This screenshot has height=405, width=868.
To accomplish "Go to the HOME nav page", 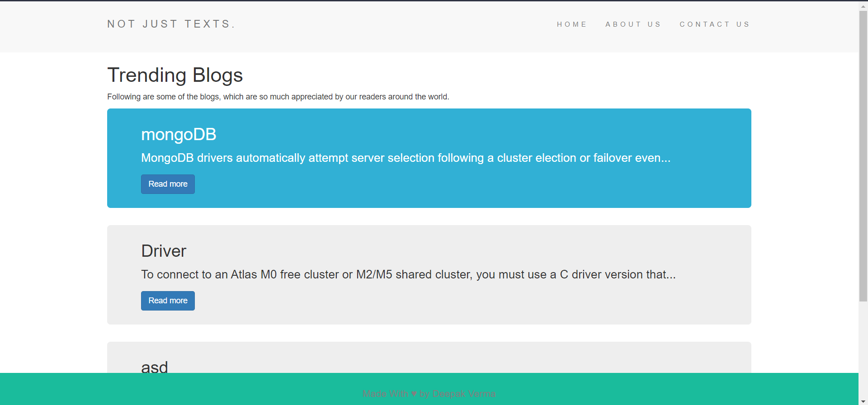I will [x=571, y=24].
